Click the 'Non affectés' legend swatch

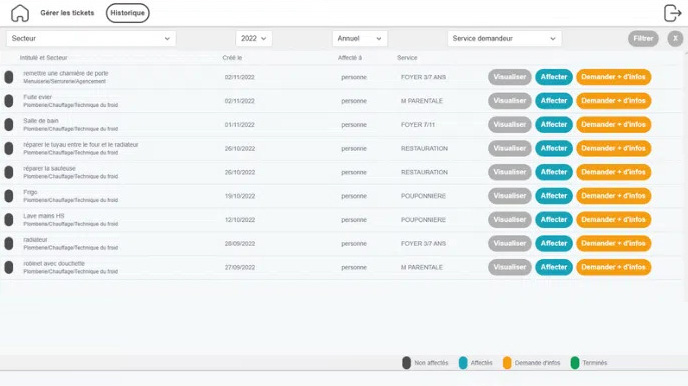point(406,363)
